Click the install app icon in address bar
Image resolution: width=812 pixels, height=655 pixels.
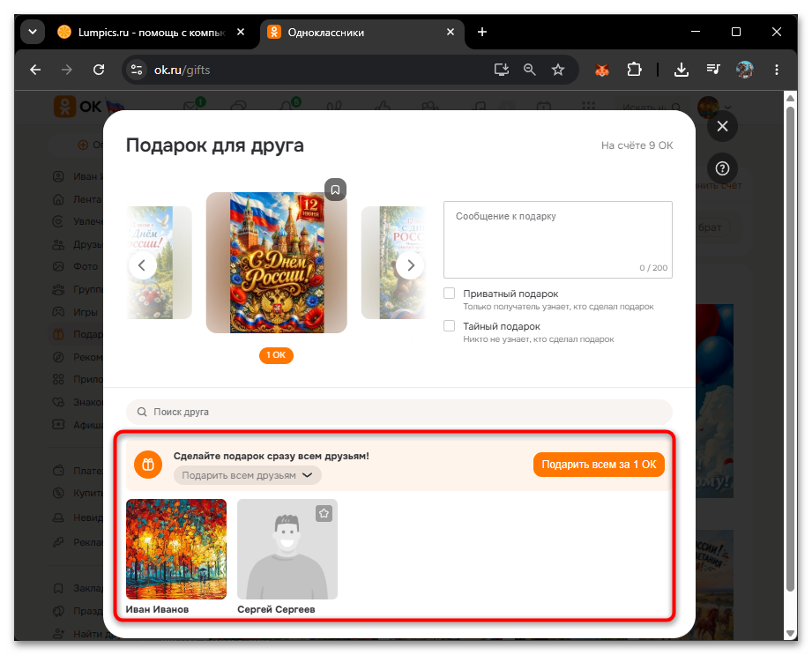501,70
